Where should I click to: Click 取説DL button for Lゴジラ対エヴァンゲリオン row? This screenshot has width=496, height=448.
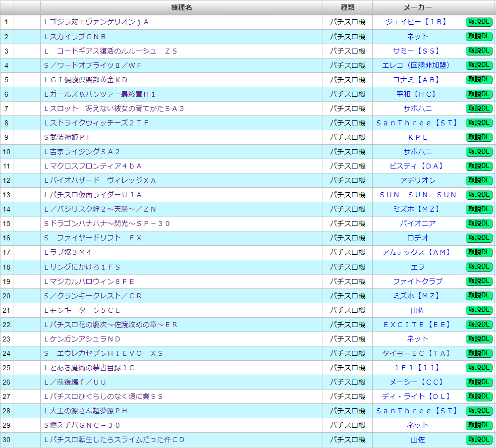click(x=479, y=22)
